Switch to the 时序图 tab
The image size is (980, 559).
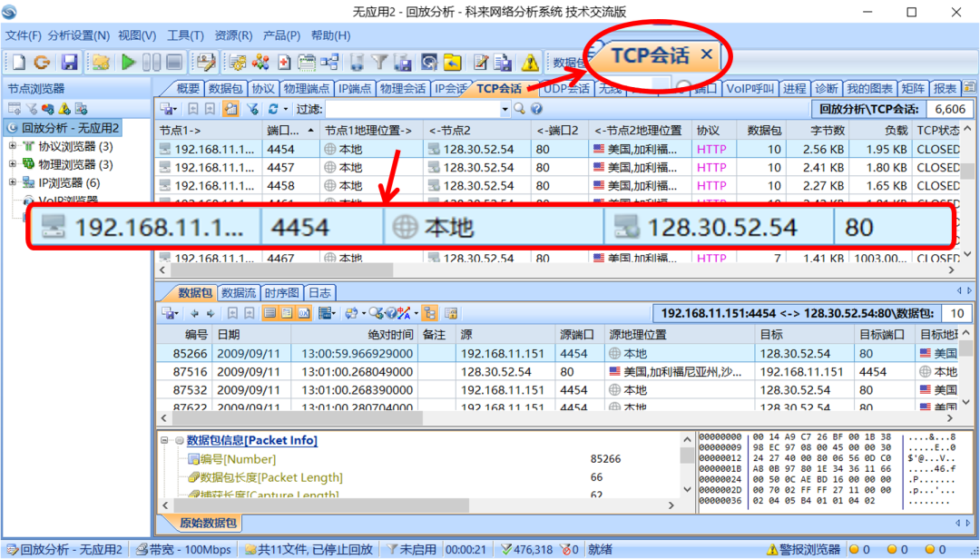pyautogui.click(x=280, y=292)
